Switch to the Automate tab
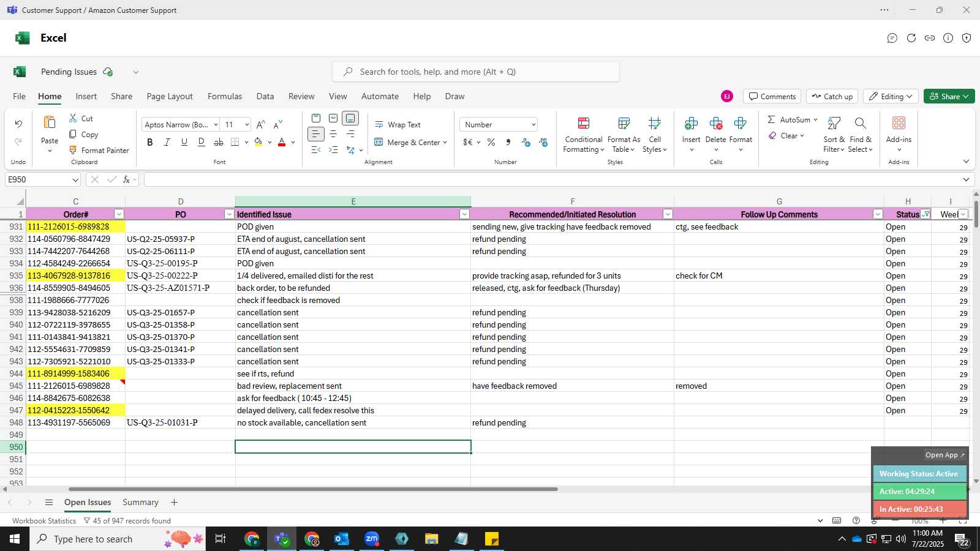This screenshot has width=980, height=551. coord(380,96)
